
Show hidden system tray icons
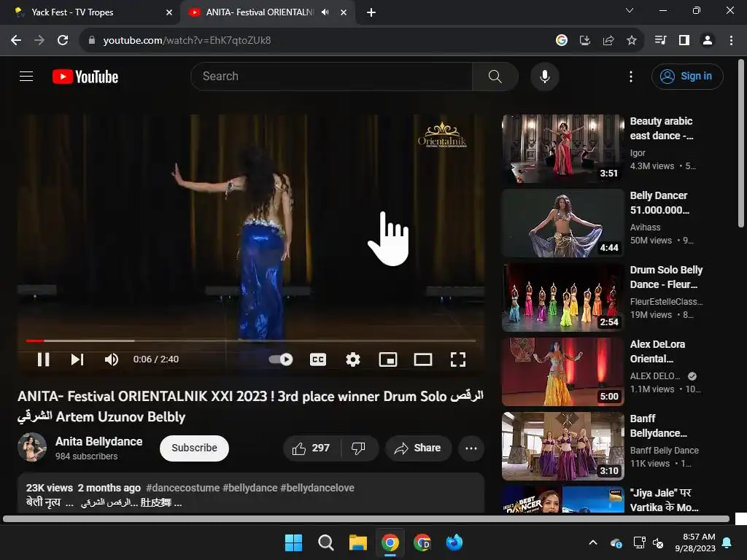pyautogui.click(x=593, y=542)
